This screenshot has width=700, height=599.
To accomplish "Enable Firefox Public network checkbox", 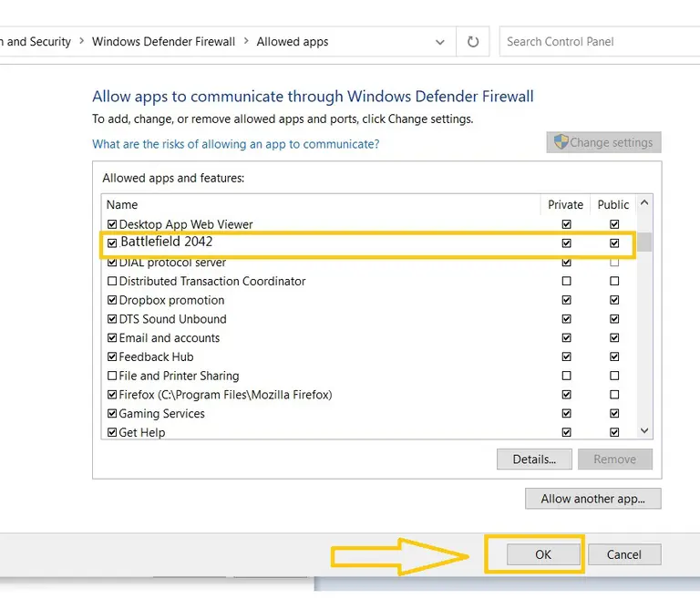I will [x=614, y=395].
